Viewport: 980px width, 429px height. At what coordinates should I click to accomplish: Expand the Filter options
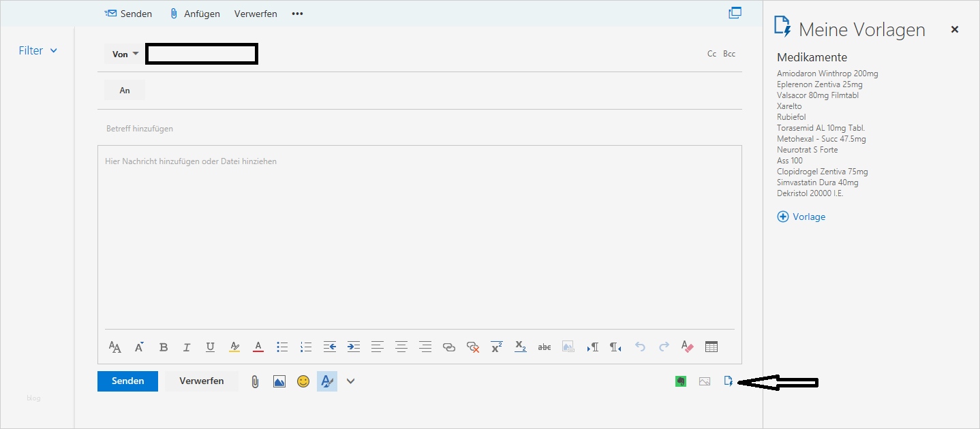(x=37, y=50)
